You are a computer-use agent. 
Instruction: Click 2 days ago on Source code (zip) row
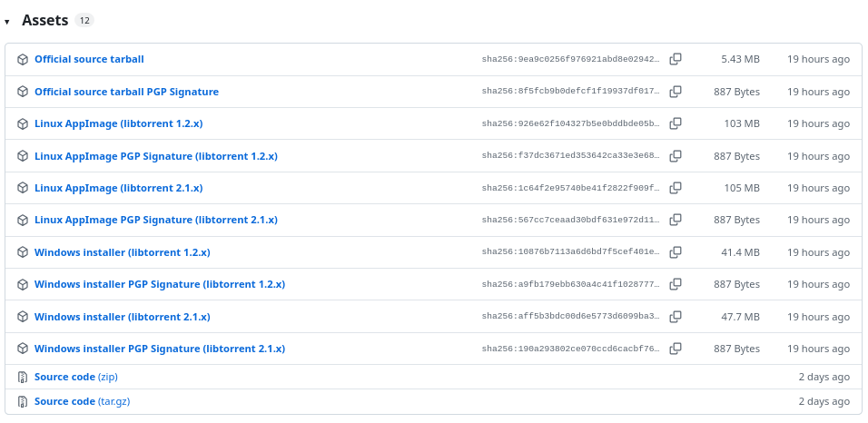coord(824,377)
